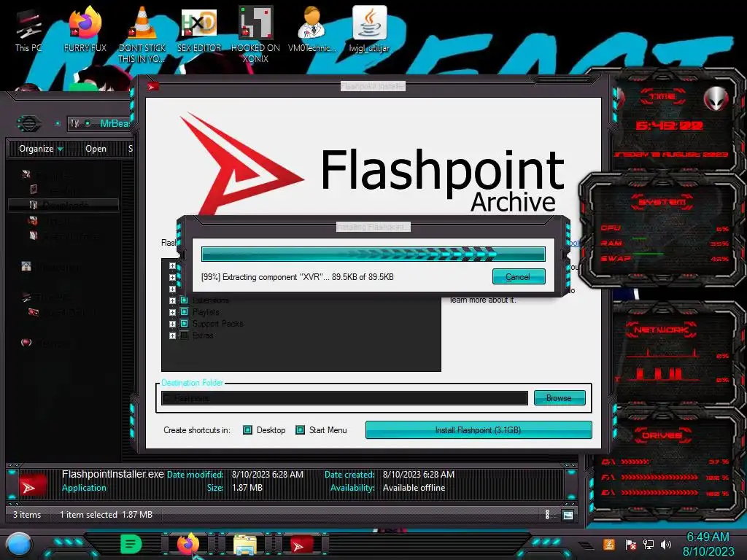Image resolution: width=747 pixels, height=560 pixels.
Task: Expand the Playlists tree node
Action: tap(172, 312)
